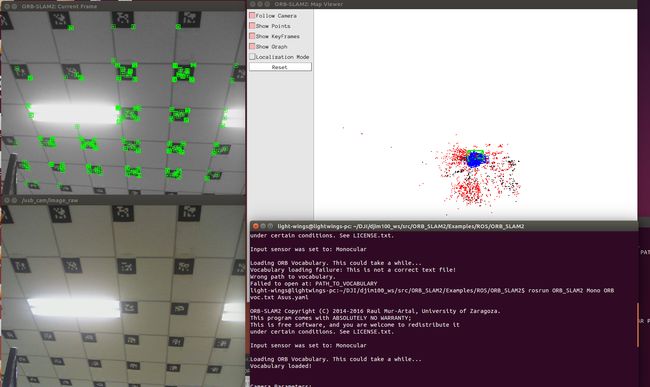Viewport: 650px width, 387px height.
Task: Maximize the ORB-SLAM2 Map Viewer window
Action: pyautogui.click(x=267, y=4)
